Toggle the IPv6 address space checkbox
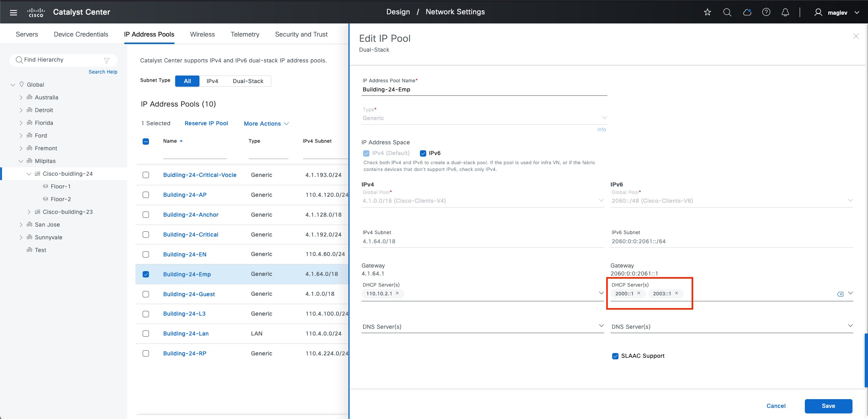The width and height of the screenshot is (868, 419). tap(423, 153)
